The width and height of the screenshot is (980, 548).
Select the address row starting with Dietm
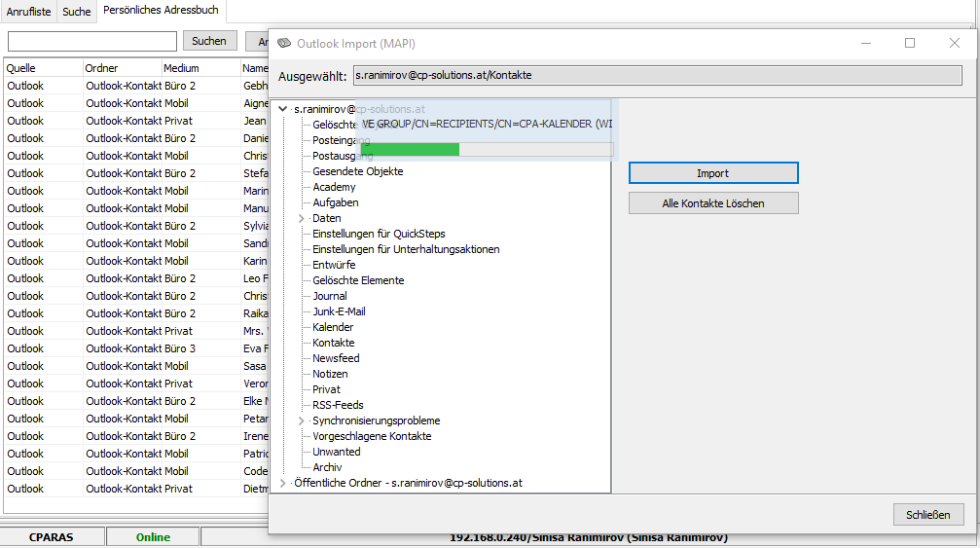pos(137,488)
